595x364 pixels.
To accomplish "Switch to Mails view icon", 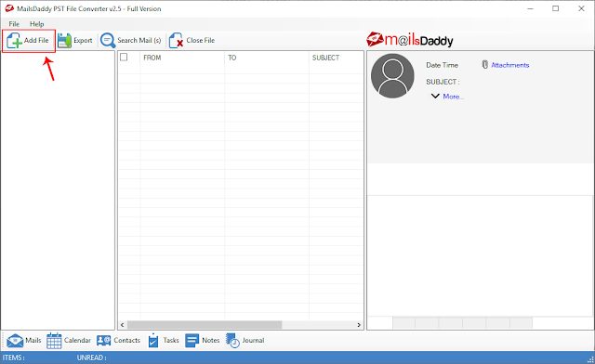I will pyautogui.click(x=15, y=340).
